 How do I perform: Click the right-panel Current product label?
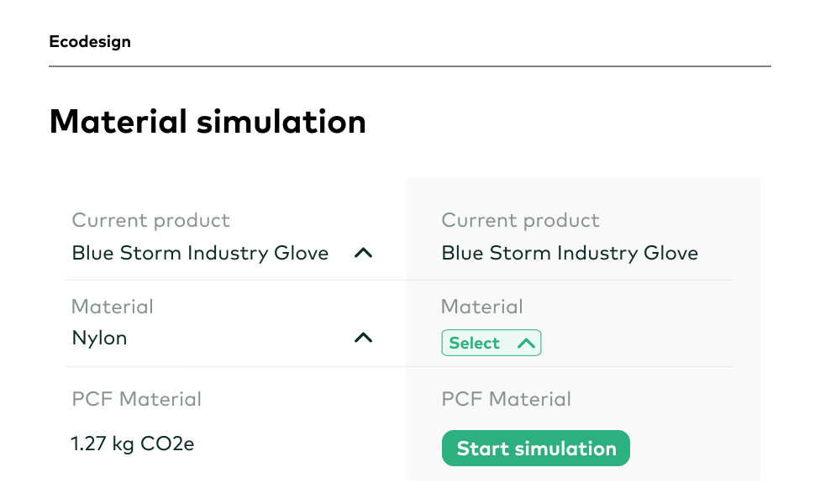(x=520, y=220)
